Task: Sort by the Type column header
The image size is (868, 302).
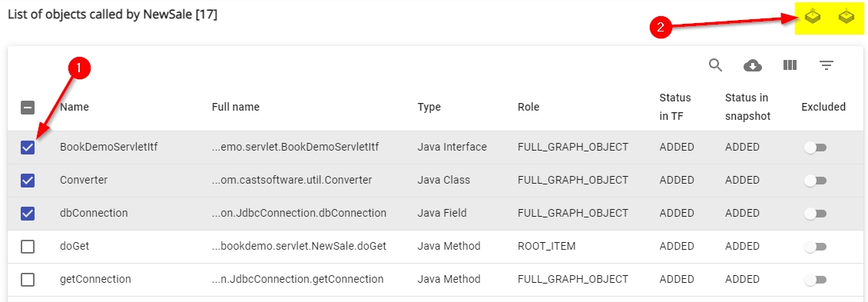Action: (429, 107)
